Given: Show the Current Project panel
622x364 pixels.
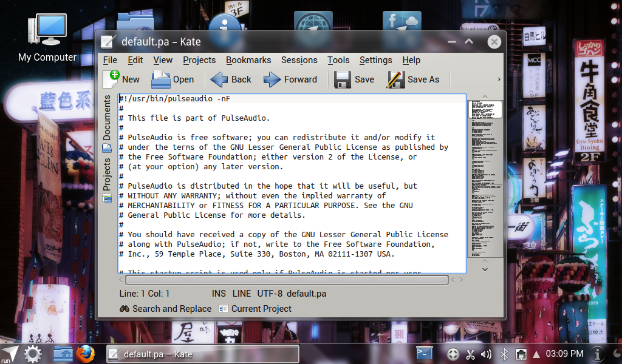Looking at the screenshot, I should [255, 309].
